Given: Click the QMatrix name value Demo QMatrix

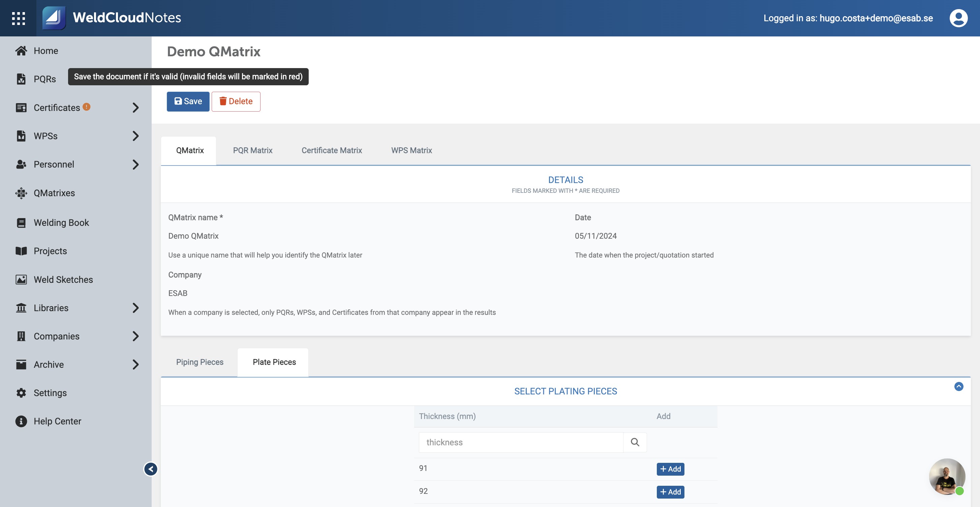Looking at the screenshot, I should (x=193, y=236).
